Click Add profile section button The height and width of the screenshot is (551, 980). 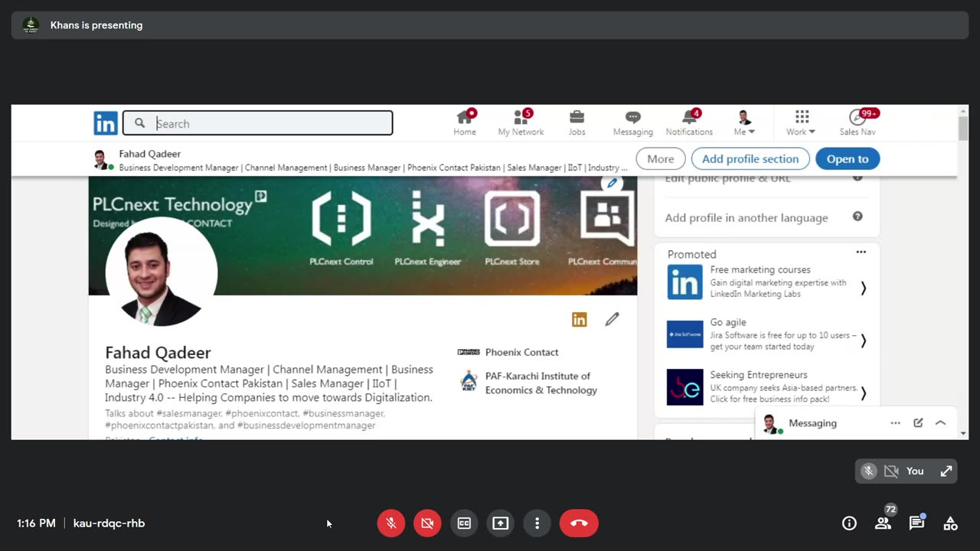(750, 159)
